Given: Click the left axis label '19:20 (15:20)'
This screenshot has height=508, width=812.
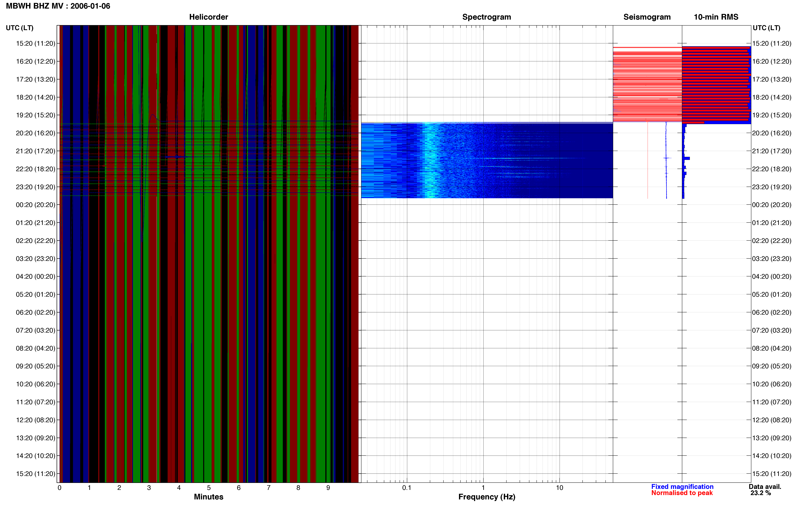Looking at the screenshot, I should tap(36, 115).
